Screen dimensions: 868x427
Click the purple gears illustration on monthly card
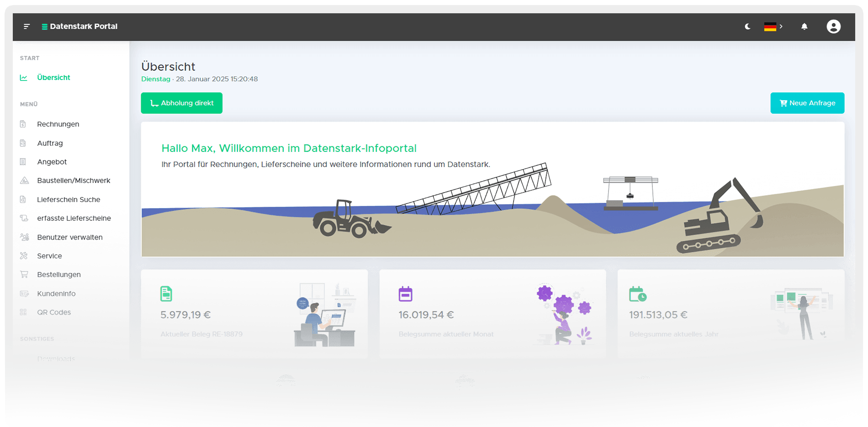564,315
